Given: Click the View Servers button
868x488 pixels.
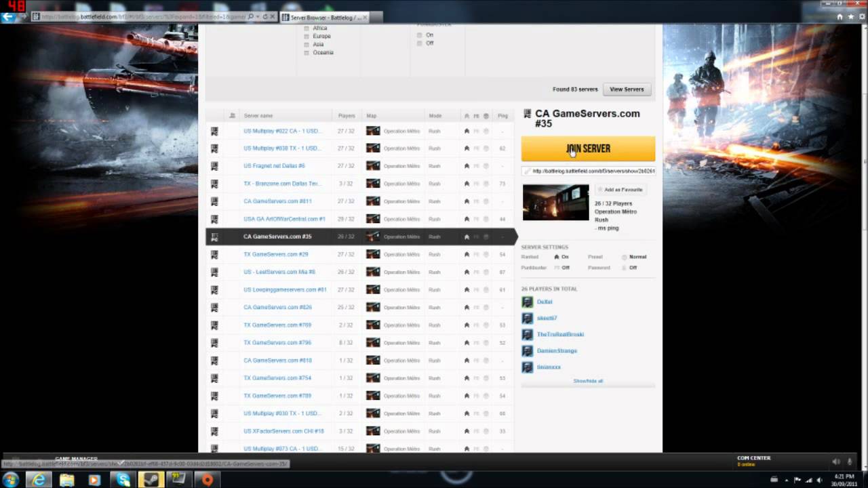Looking at the screenshot, I should pos(627,89).
